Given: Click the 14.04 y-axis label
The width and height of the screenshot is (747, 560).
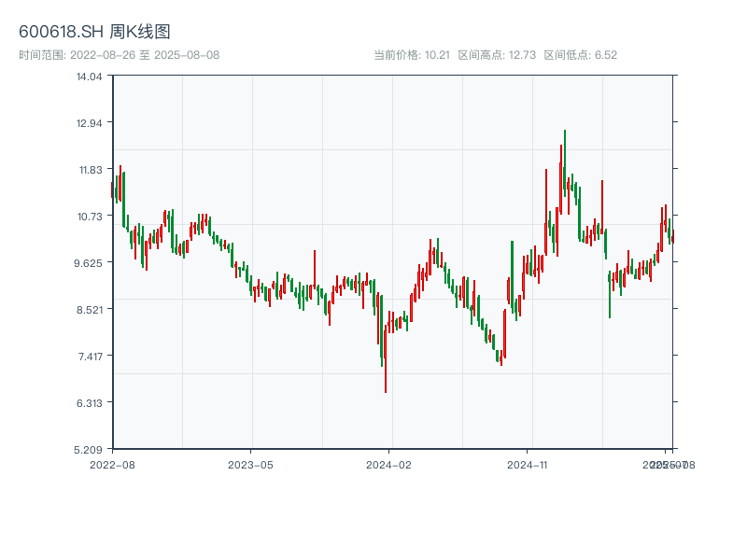Looking at the screenshot, I should [x=90, y=77].
